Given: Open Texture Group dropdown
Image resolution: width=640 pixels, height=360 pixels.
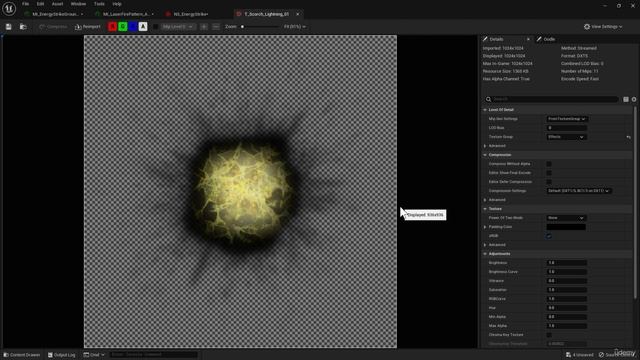Looking at the screenshot, I should [x=566, y=137].
